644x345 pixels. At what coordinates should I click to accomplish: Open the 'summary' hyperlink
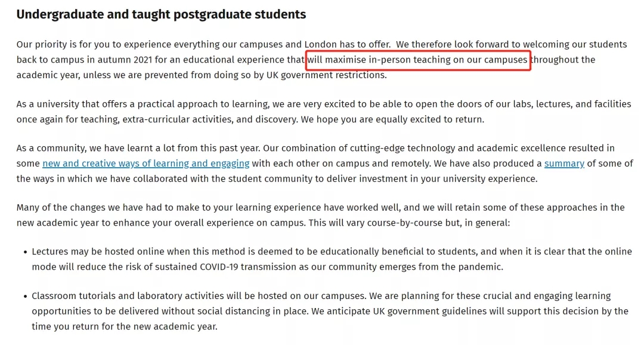(x=564, y=164)
